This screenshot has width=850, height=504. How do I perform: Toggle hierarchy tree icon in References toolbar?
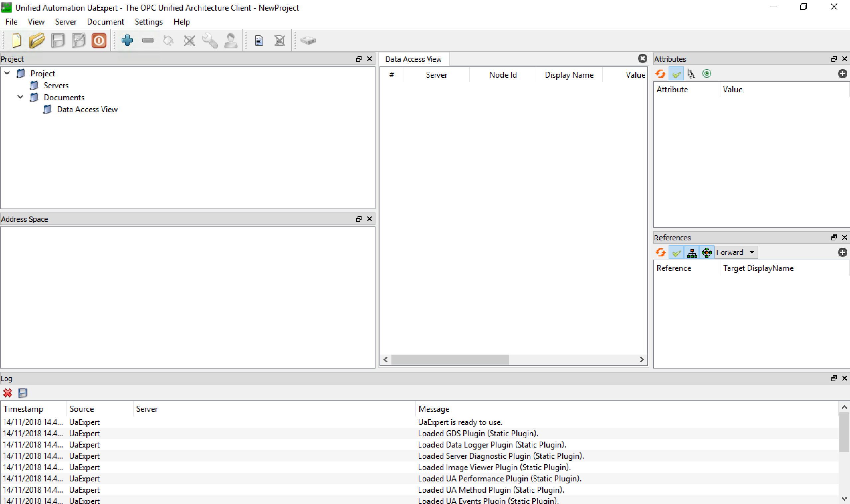tap(692, 252)
